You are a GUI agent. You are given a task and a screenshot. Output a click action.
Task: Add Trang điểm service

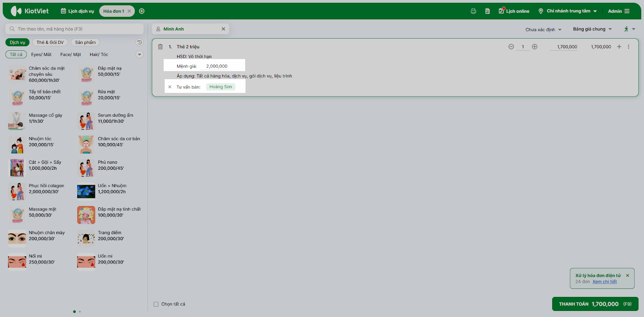tap(109, 239)
